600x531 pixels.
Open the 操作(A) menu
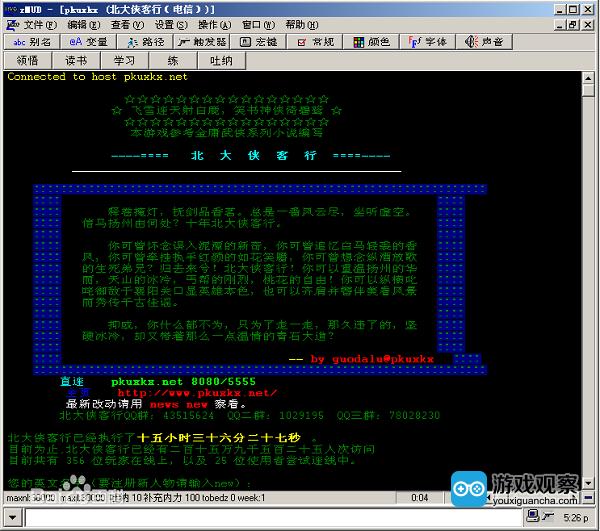tap(215, 25)
